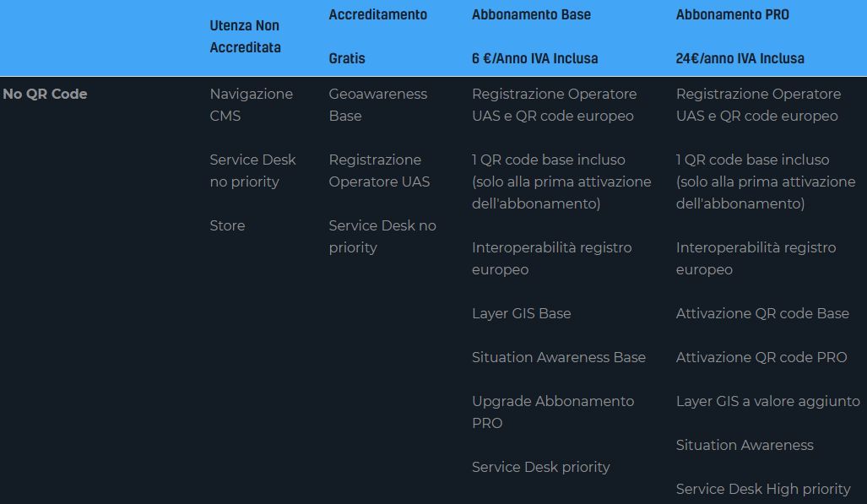Viewport: 867px width, 504px height.
Task: Click the Store entry
Action: pos(227,225)
